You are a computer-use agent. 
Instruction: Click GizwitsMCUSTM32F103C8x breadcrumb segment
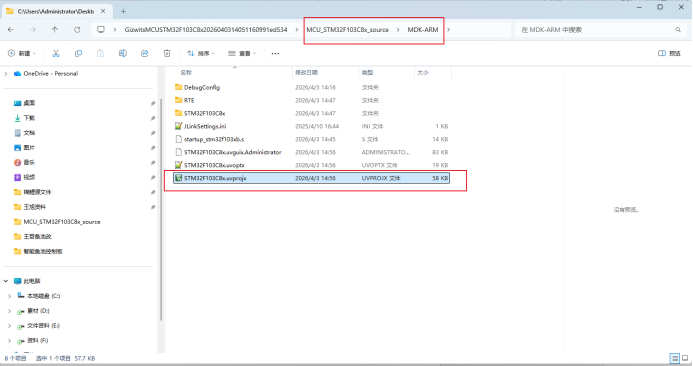(x=206, y=30)
